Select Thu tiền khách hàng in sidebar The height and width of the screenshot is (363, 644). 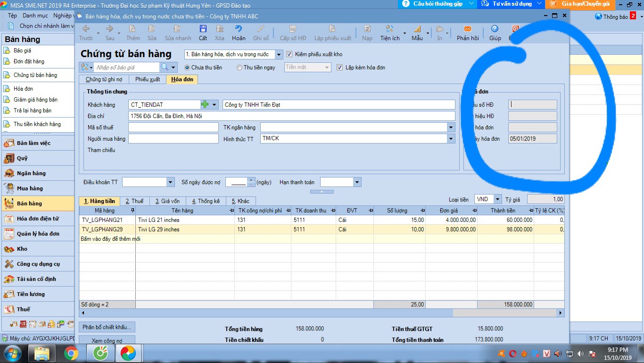[x=37, y=124]
